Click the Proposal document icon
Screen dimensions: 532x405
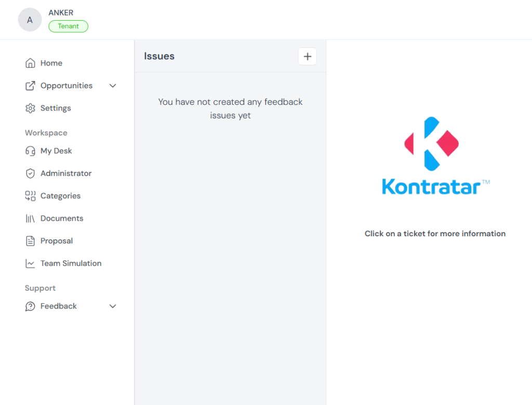coord(30,241)
